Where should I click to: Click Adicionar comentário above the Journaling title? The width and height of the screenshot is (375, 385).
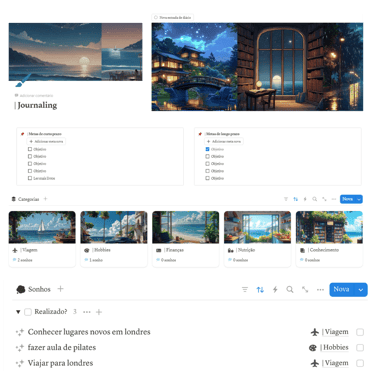coord(34,95)
